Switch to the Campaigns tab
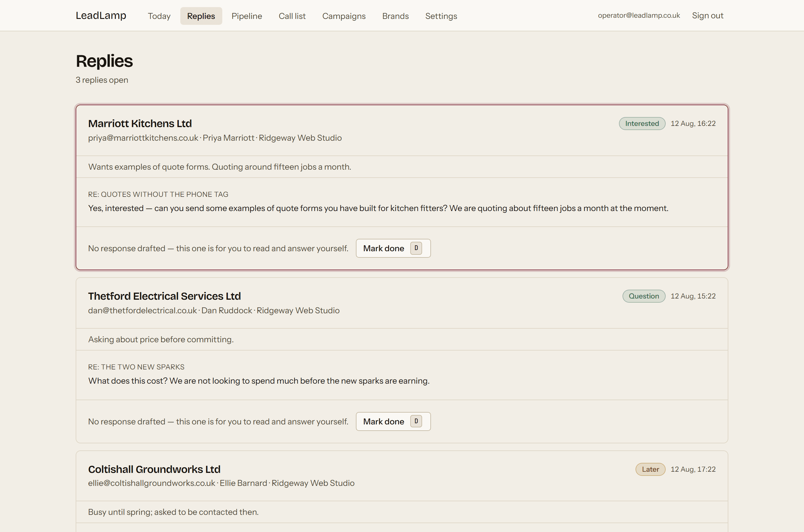This screenshot has height=532, width=804. (344, 16)
